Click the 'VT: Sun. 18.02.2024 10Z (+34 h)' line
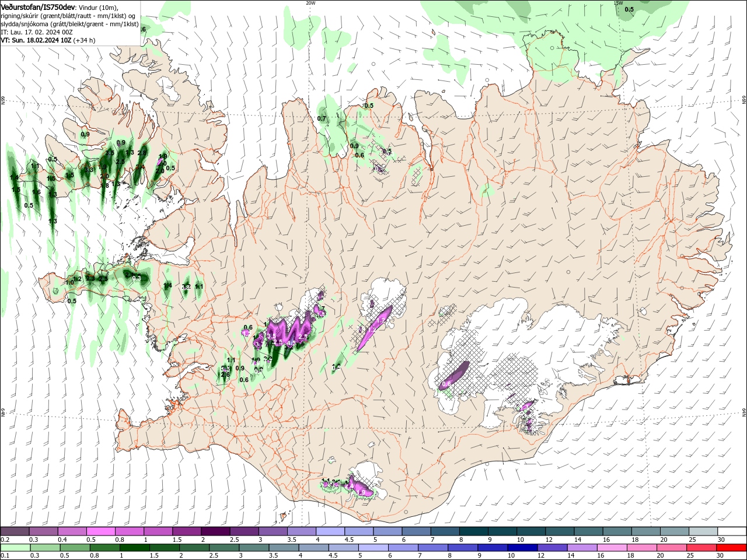 click(48, 40)
